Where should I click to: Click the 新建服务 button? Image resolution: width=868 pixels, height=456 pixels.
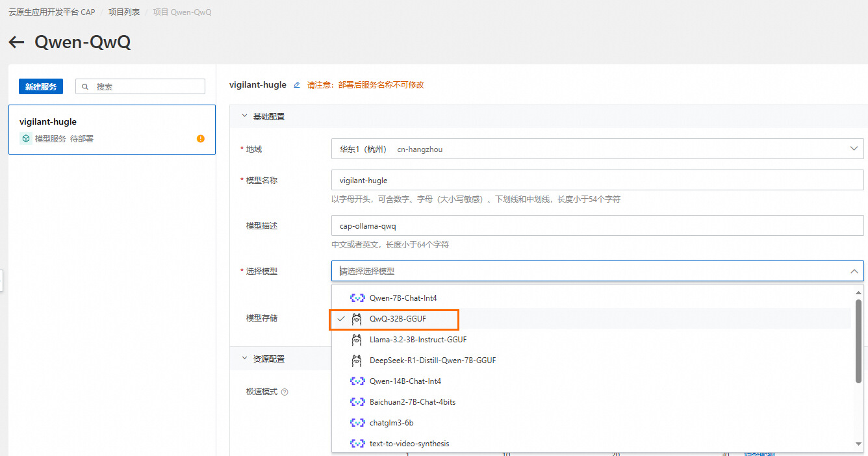point(41,86)
